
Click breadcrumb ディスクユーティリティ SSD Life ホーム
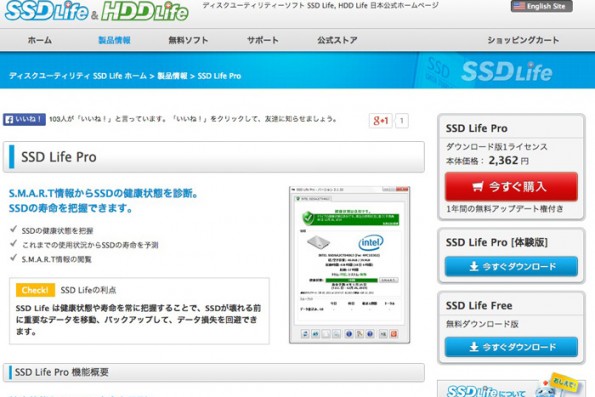[x=78, y=76]
